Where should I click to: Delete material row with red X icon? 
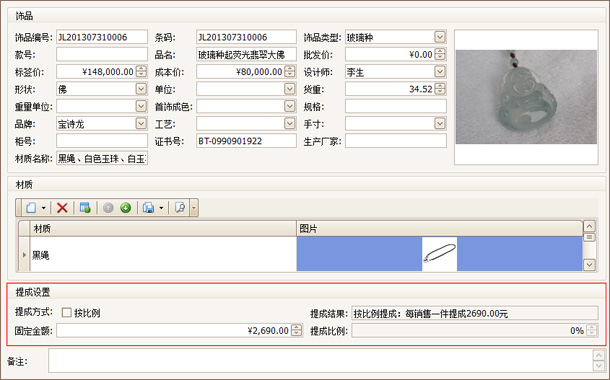[62, 208]
